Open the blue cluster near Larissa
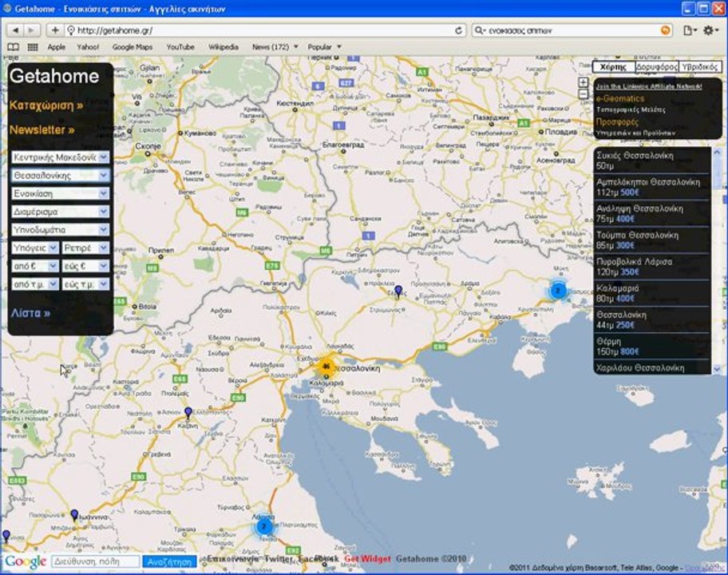The image size is (728, 575). tap(263, 526)
